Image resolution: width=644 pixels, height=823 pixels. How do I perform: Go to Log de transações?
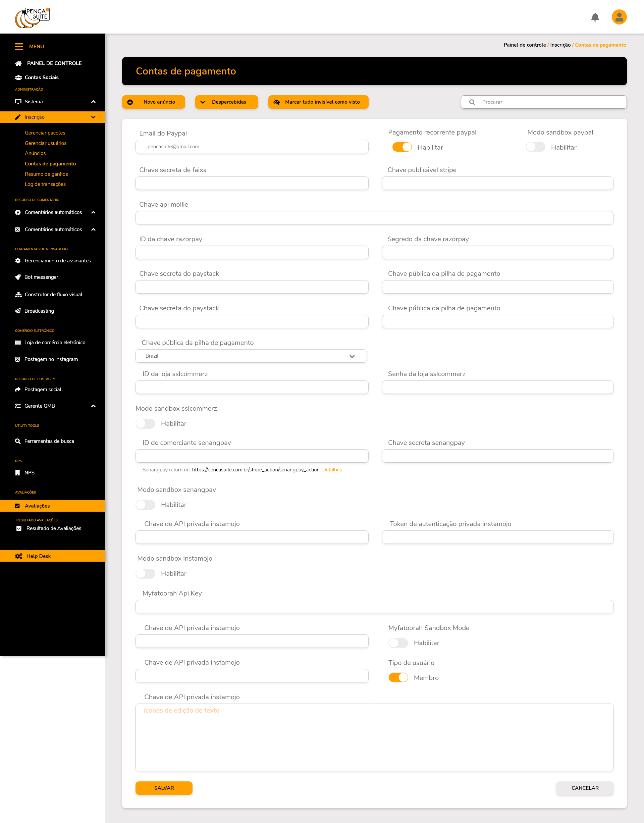click(x=45, y=184)
